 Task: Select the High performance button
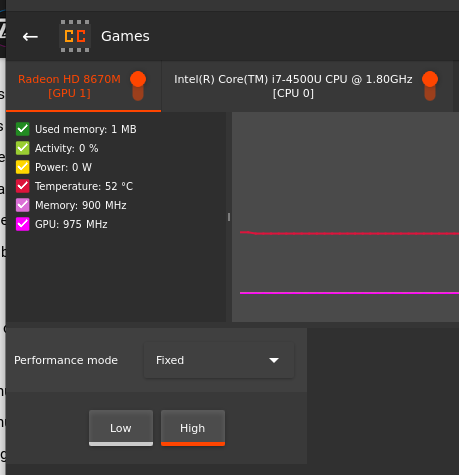click(193, 428)
